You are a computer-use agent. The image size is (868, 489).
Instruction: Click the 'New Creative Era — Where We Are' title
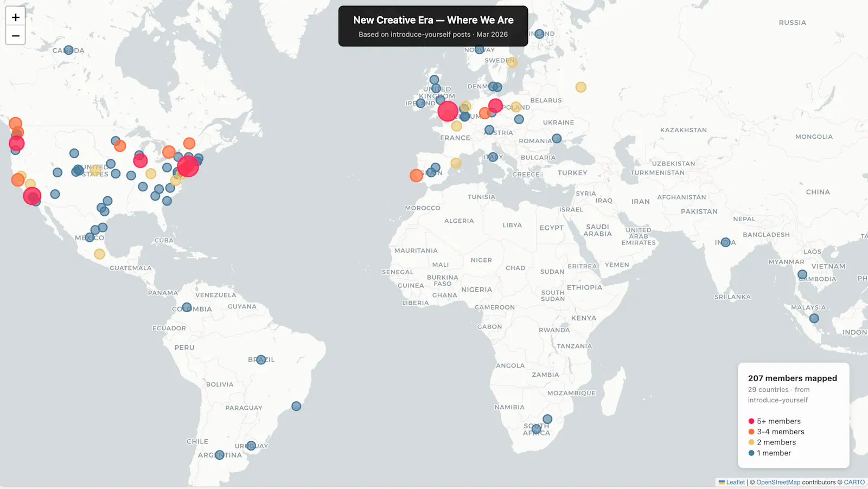tap(433, 20)
